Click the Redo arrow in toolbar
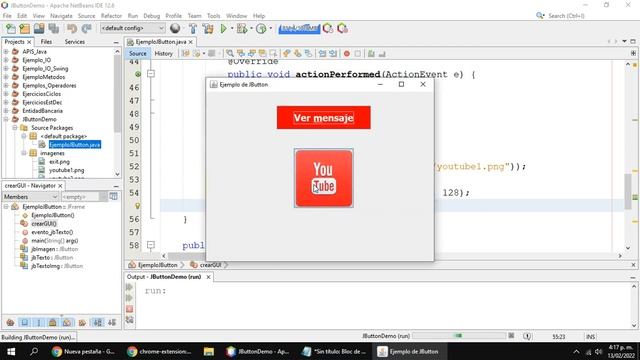The image size is (640, 360). click(86, 29)
